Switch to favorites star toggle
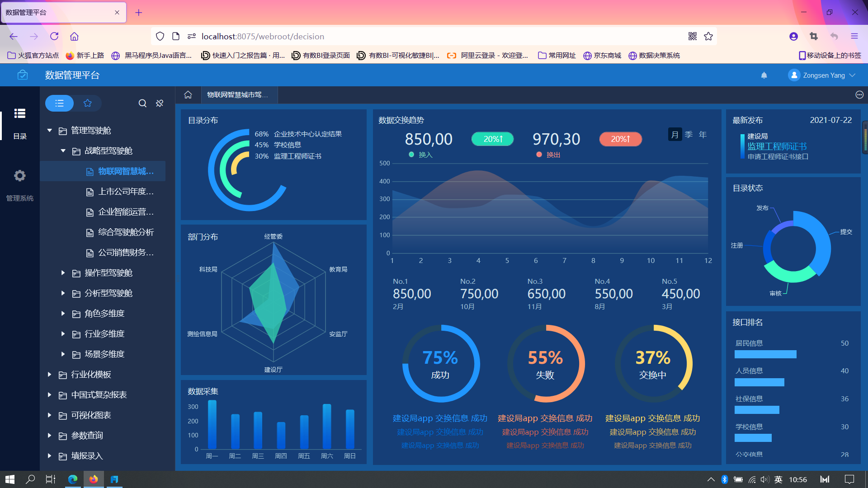The image size is (868, 488). click(x=88, y=103)
